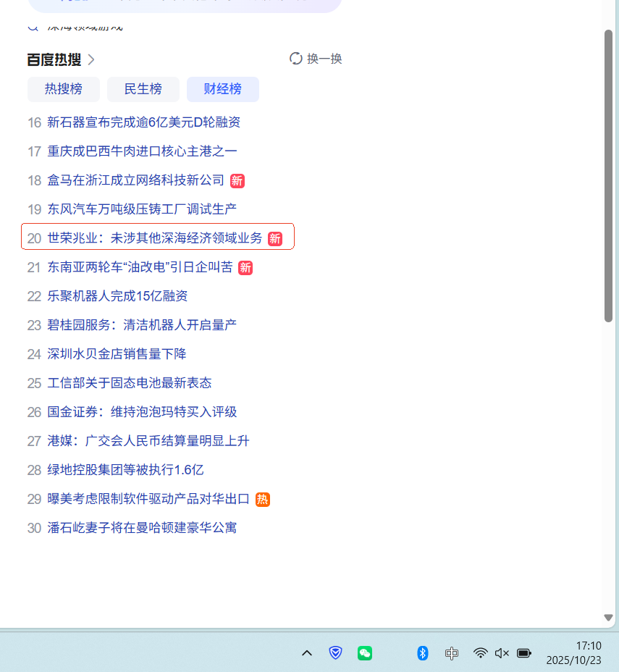Screen dimensions: 619x672
Task: Open 港媒：广交会人民币结算量明显上升 headline
Action: pyautogui.click(x=148, y=441)
